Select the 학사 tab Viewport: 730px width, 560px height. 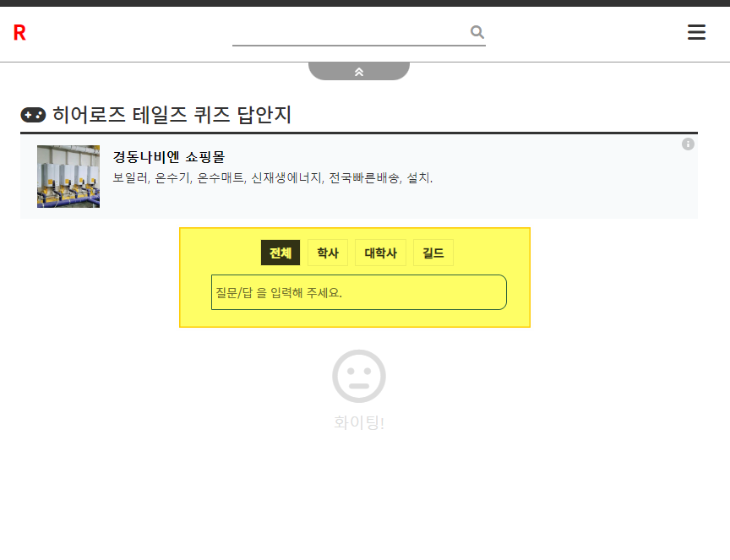pyautogui.click(x=328, y=253)
